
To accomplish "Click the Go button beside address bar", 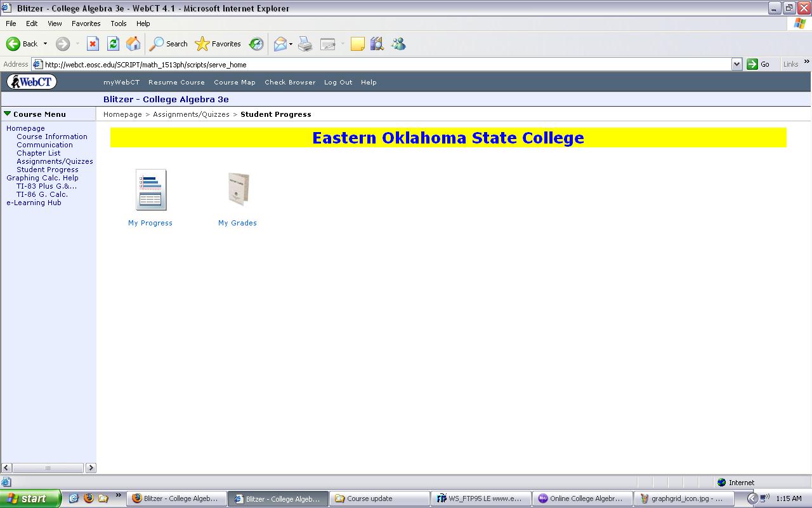I will [759, 64].
